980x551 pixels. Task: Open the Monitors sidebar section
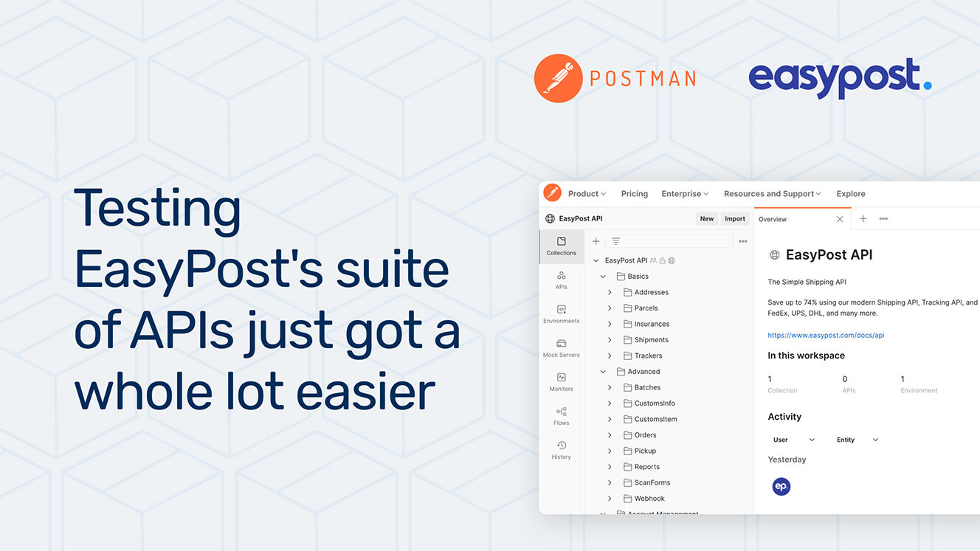coord(562,382)
